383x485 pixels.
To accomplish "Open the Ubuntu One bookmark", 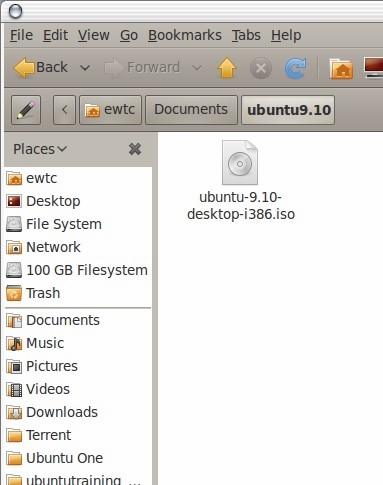I will coord(78,458).
